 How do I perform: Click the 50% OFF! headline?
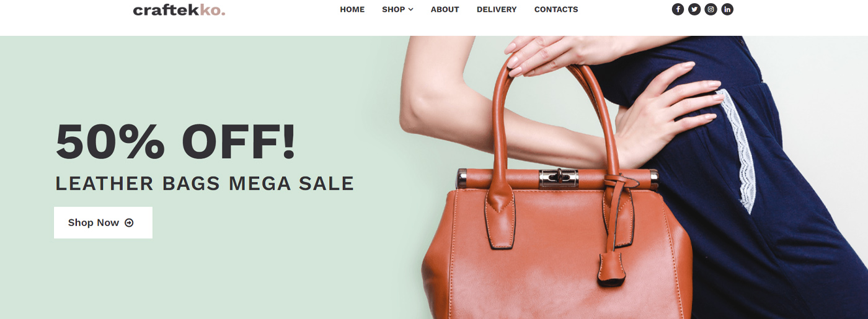click(x=176, y=142)
